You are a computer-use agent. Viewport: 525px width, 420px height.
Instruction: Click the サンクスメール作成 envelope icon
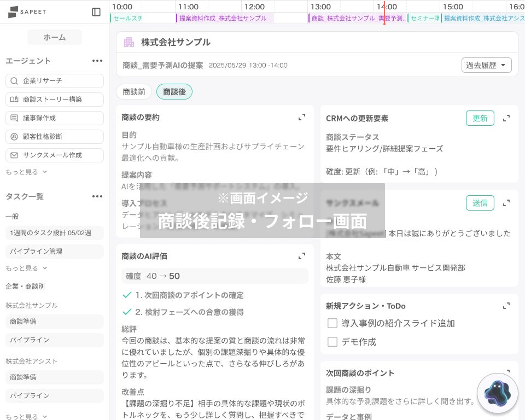pyautogui.click(x=14, y=155)
